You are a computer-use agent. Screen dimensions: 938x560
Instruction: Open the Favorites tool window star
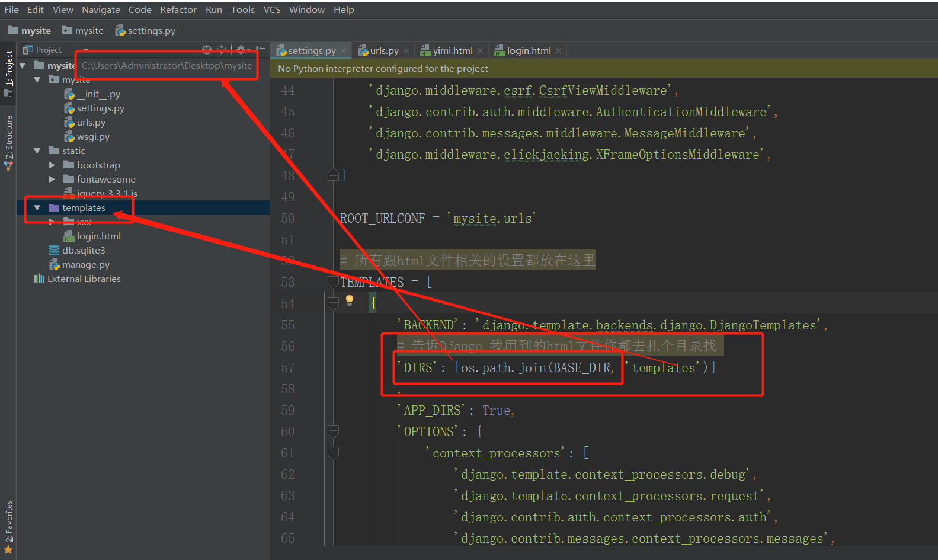click(x=8, y=550)
